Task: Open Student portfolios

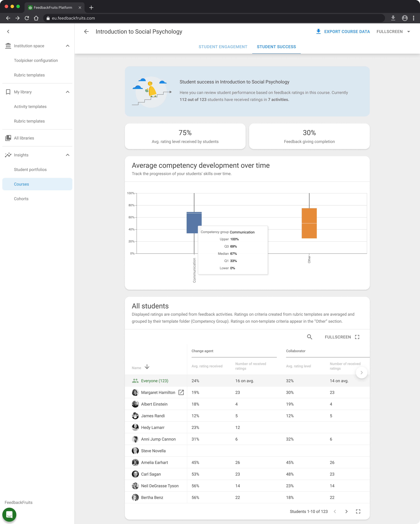Action: coord(30,170)
